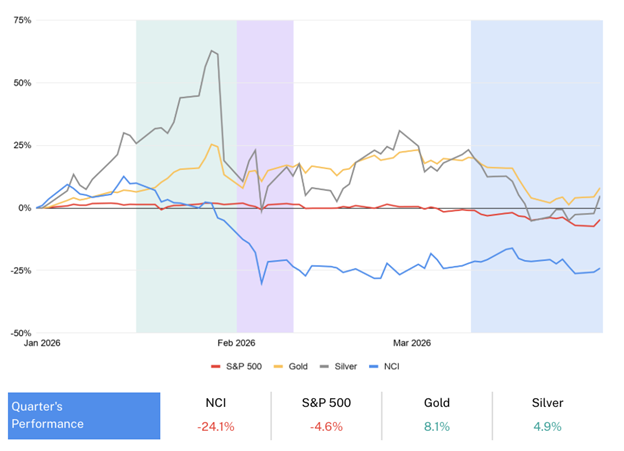Click the -50% y-axis label

19,332
